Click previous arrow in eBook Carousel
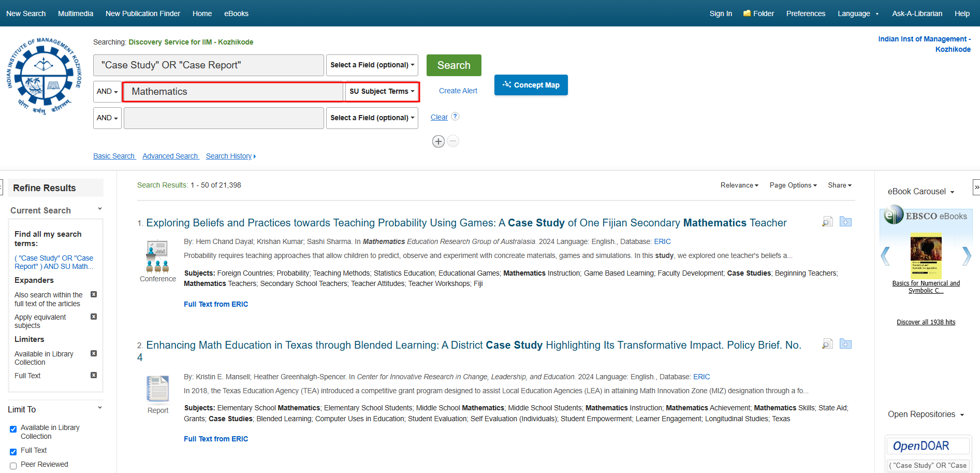 (x=886, y=256)
